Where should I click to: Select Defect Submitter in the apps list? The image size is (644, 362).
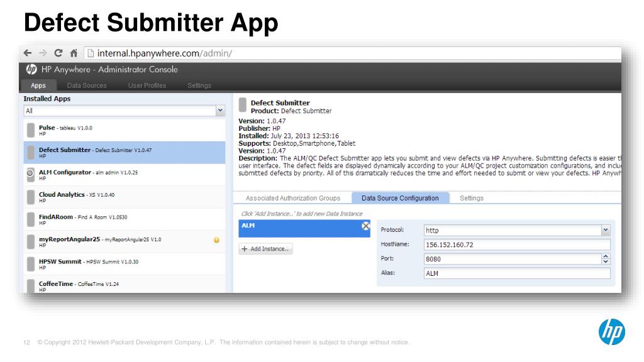125,152
